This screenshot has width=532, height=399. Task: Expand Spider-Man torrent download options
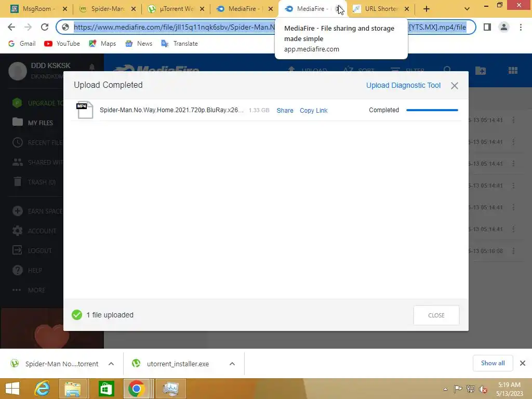tap(111, 364)
